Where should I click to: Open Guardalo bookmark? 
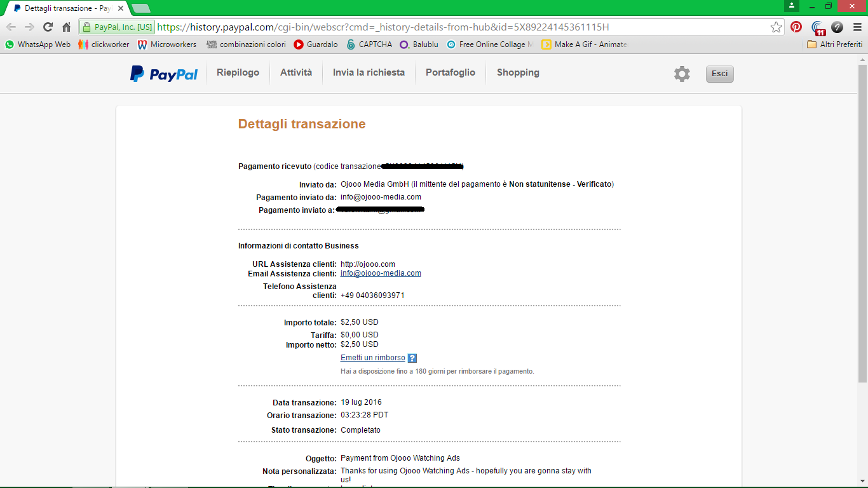pyautogui.click(x=316, y=44)
